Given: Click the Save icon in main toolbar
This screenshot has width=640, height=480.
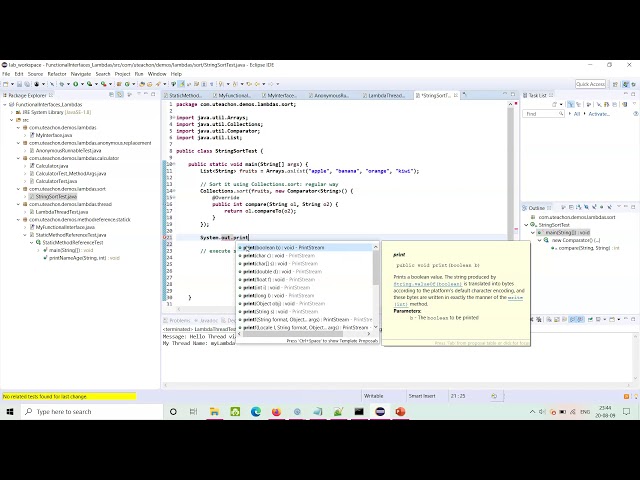Looking at the screenshot, I should (20, 84).
